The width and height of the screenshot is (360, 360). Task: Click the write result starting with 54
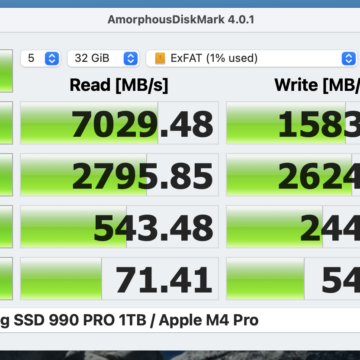[293, 279]
